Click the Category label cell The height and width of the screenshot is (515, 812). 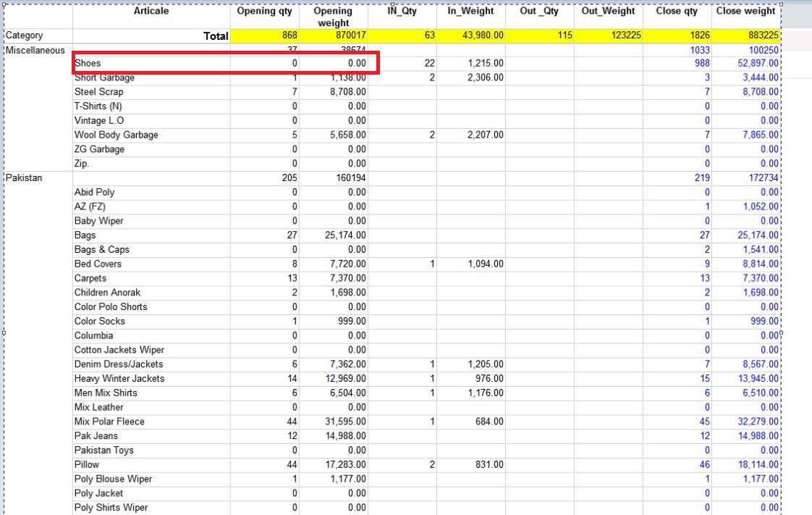[x=24, y=35]
